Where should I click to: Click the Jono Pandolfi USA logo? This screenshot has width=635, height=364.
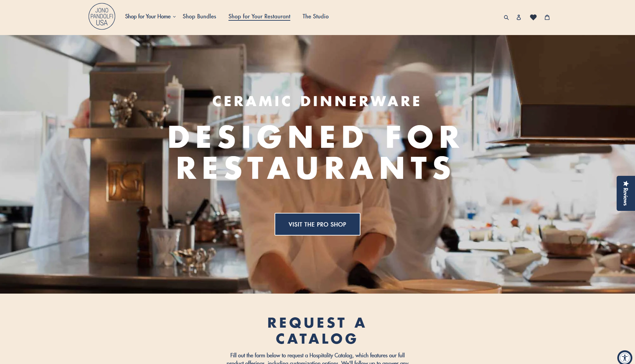pyautogui.click(x=102, y=16)
